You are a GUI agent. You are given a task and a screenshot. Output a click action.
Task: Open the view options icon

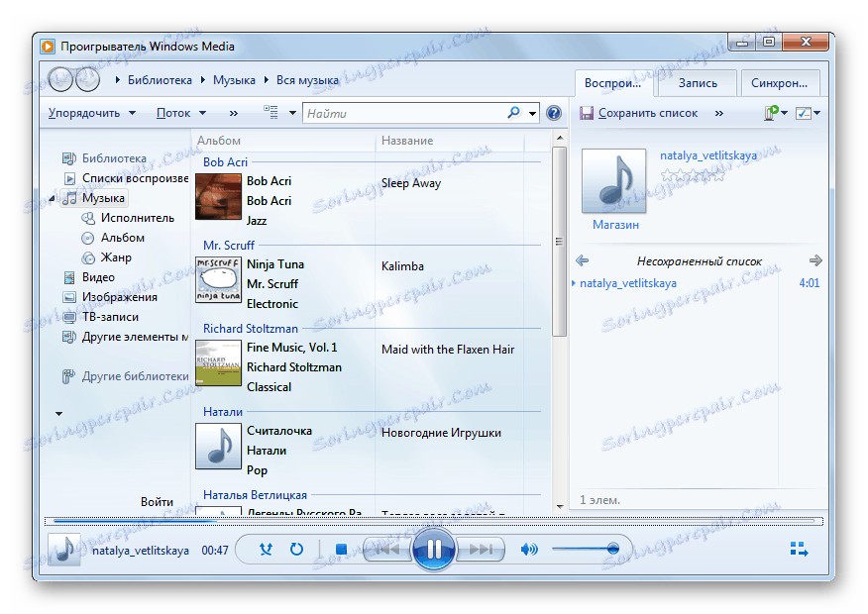271,113
